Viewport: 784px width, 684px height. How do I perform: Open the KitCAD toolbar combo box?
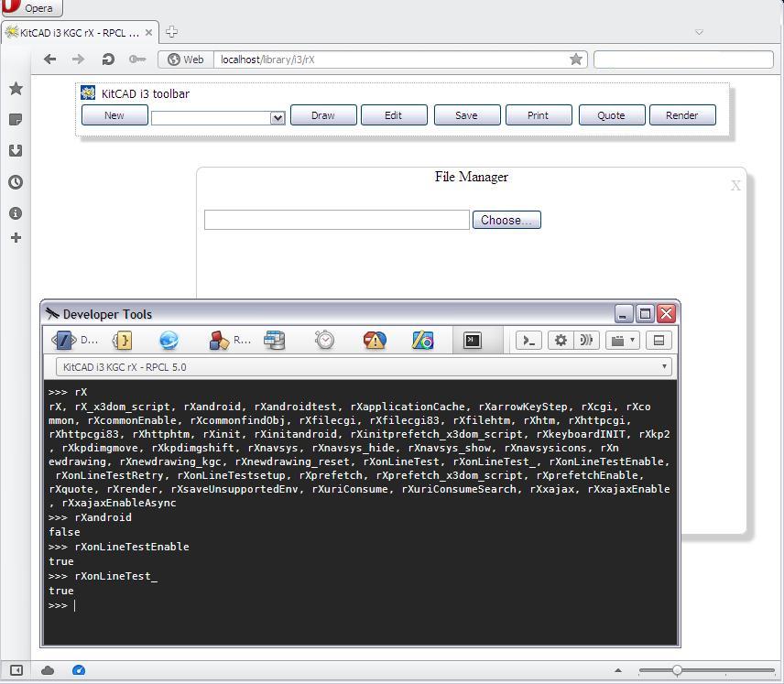tap(218, 118)
